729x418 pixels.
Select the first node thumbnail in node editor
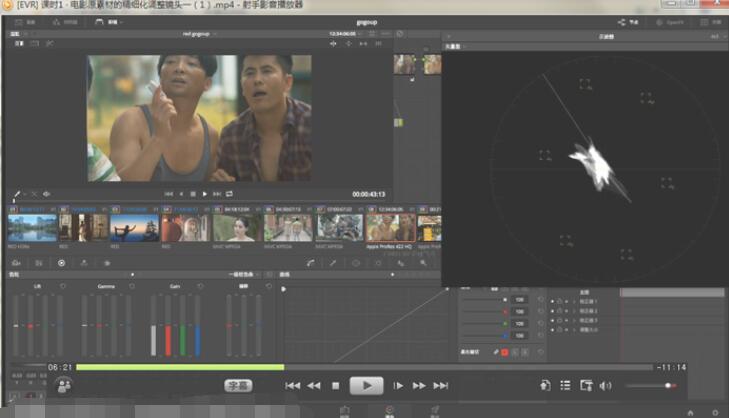(404, 65)
